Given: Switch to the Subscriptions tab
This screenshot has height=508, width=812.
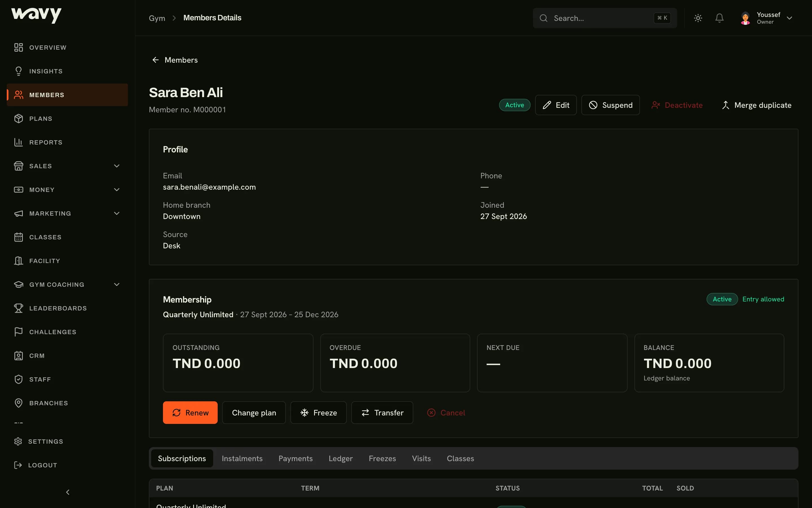Looking at the screenshot, I should (x=182, y=458).
